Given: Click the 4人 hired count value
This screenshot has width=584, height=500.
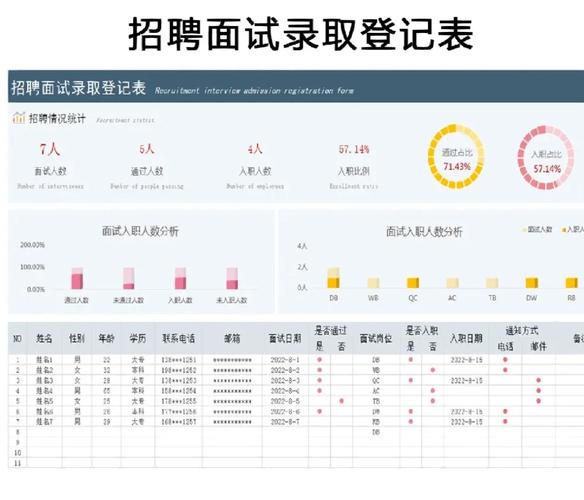Looking at the screenshot, I should [x=255, y=149].
